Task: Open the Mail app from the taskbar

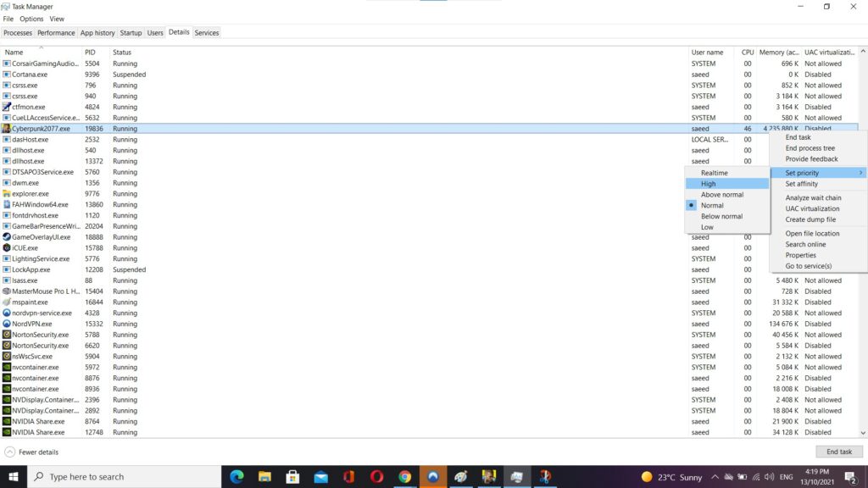Action: point(320,477)
